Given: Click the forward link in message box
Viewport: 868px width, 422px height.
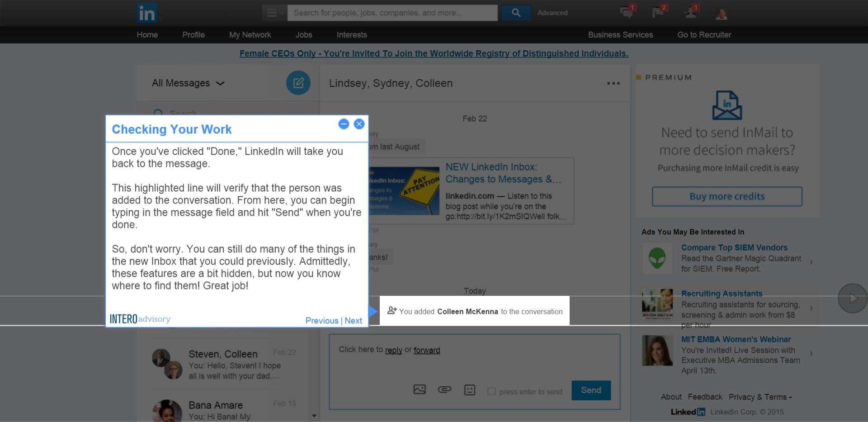Looking at the screenshot, I should click(x=427, y=350).
